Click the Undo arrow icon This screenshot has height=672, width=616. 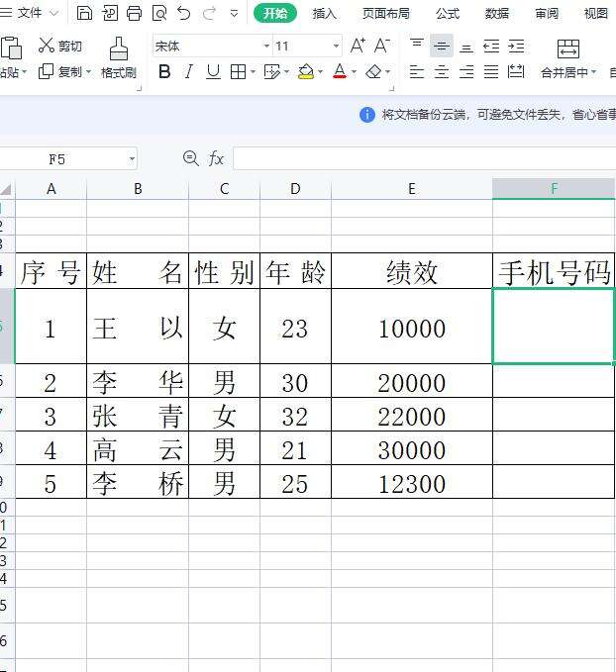[x=184, y=13]
